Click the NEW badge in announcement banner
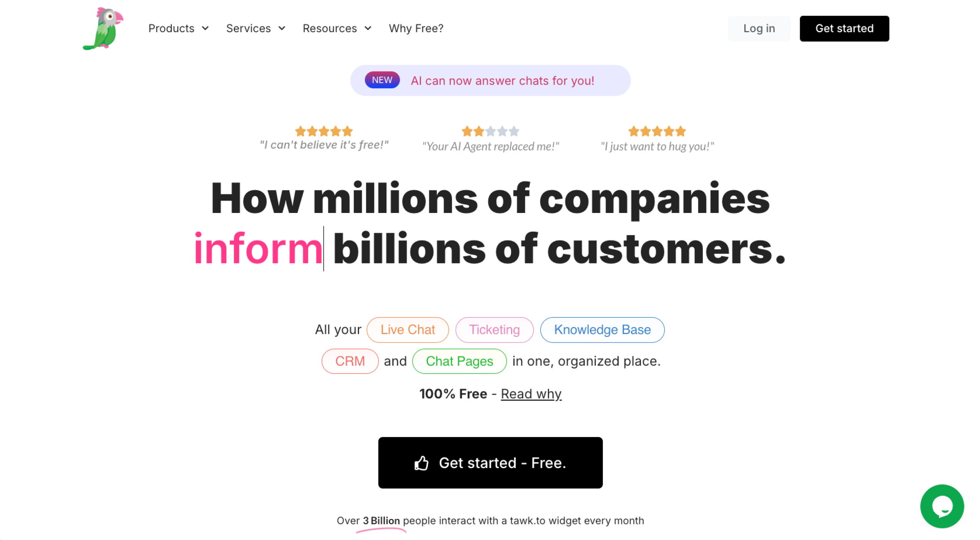Image resolution: width=980 pixels, height=540 pixels. click(382, 80)
